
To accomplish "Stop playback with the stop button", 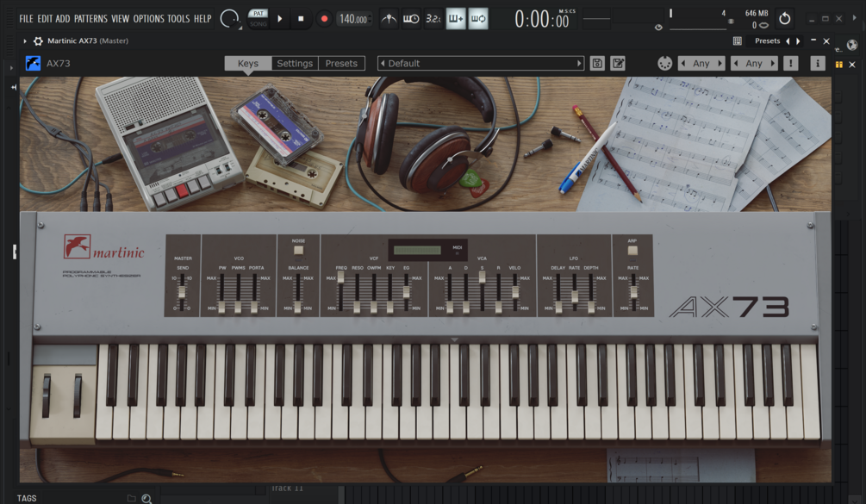I will pyautogui.click(x=301, y=19).
